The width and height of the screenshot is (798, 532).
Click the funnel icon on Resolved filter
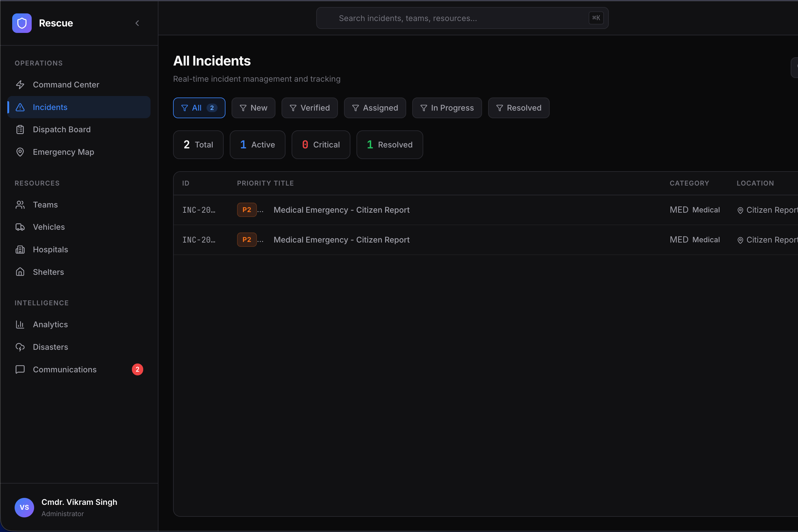coord(499,108)
